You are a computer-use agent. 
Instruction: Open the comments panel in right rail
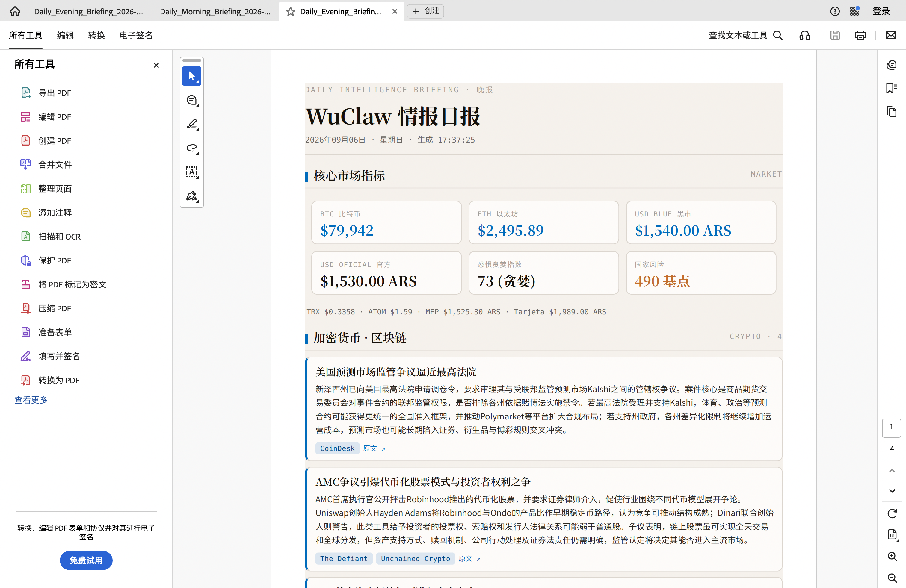click(x=892, y=65)
